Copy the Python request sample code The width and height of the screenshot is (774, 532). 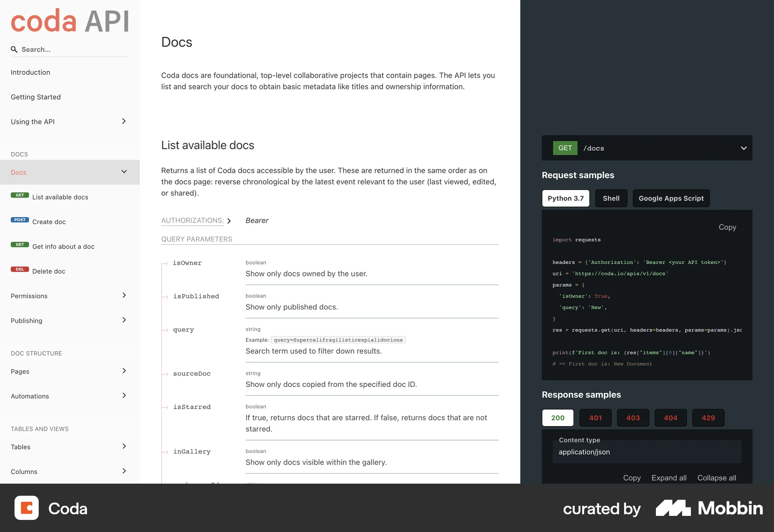coord(727,227)
